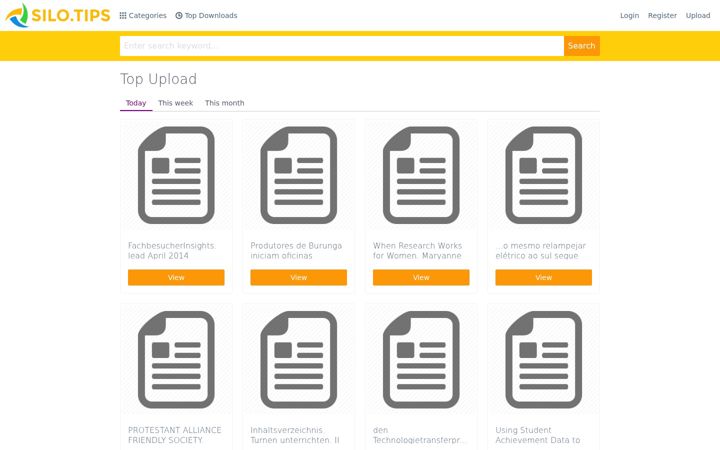Click View under Produtores de Burunga
The image size is (720, 450).
pyautogui.click(x=298, y=277)
